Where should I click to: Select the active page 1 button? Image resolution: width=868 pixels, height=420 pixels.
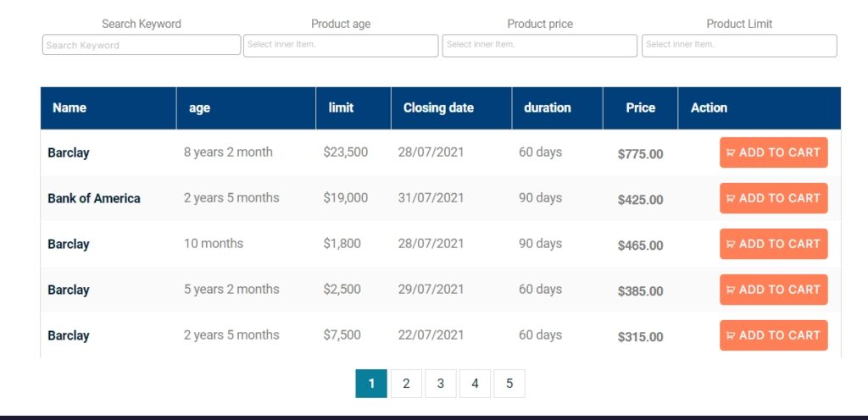click(371, 384)
